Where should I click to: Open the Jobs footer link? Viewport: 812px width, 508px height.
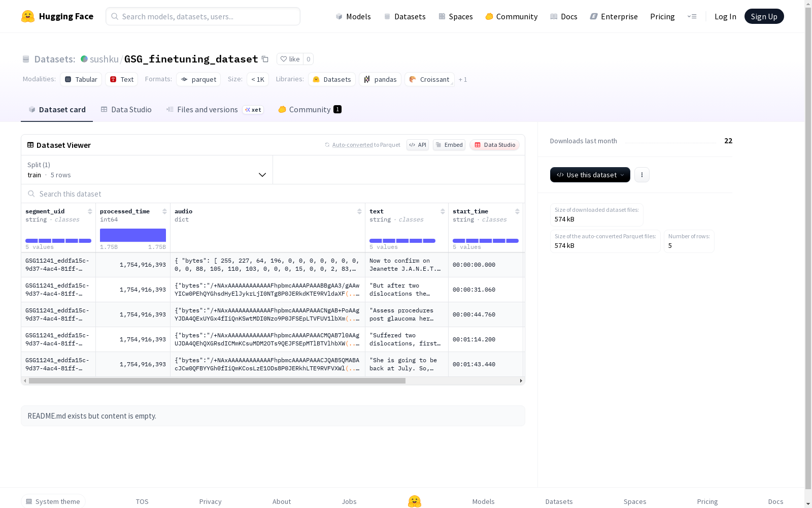coord(349,501)
